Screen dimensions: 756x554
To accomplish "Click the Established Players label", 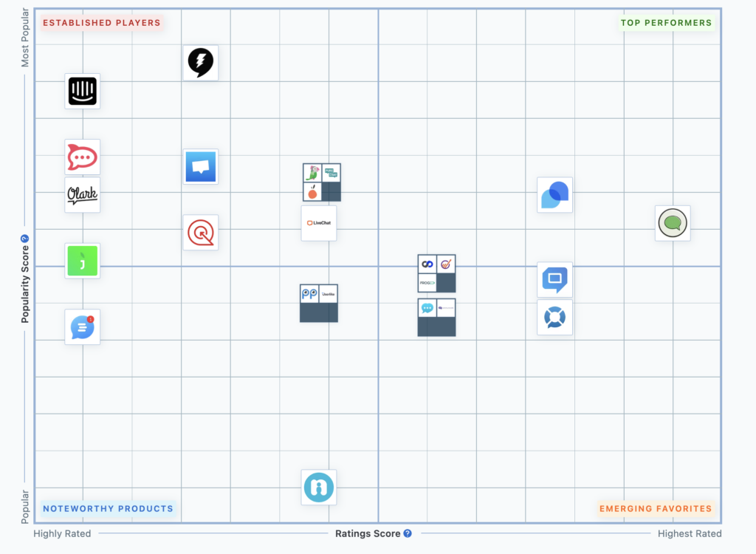I will (102, 23).
